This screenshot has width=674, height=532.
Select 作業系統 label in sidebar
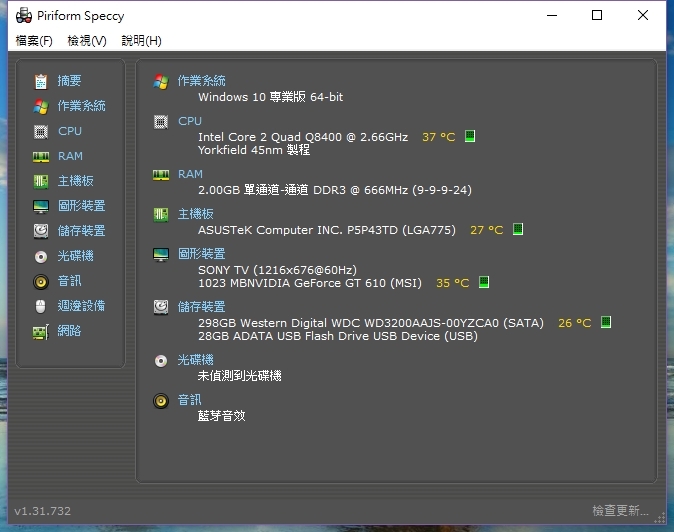pyautogui.click(x=82, y=106)
